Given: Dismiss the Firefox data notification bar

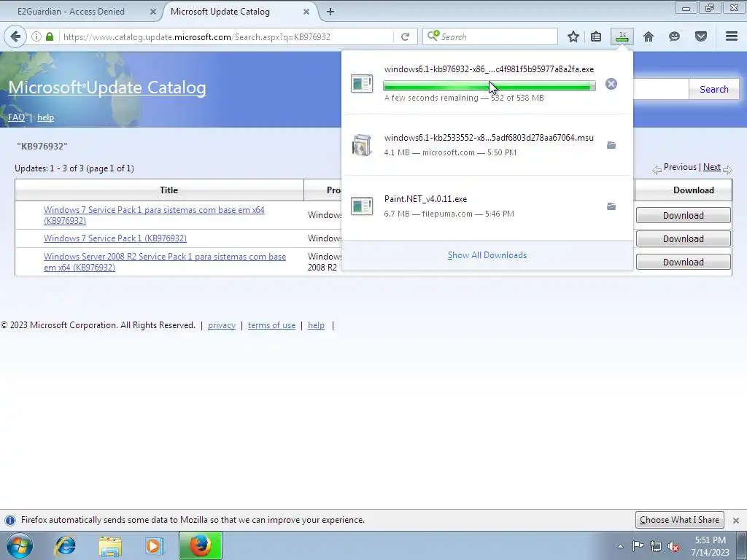Looking at the screenshot, I should pyautogui.click(x=736, y=520).
